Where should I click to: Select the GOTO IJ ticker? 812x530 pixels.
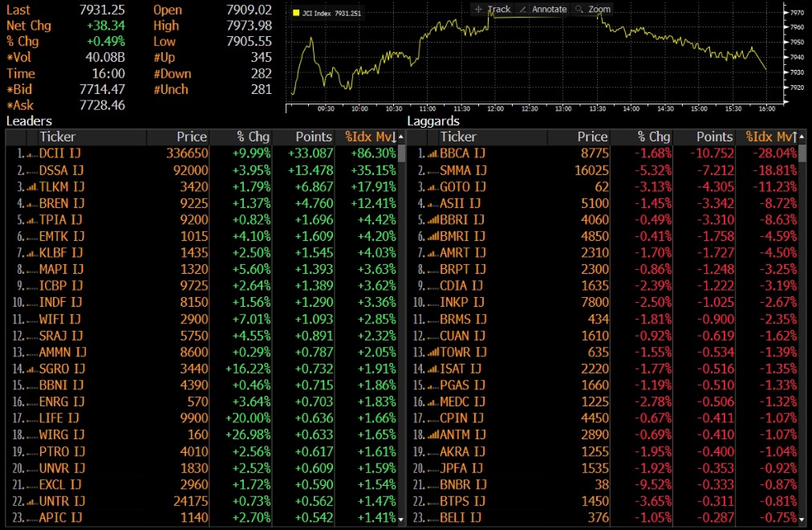(x=463, y=187)
